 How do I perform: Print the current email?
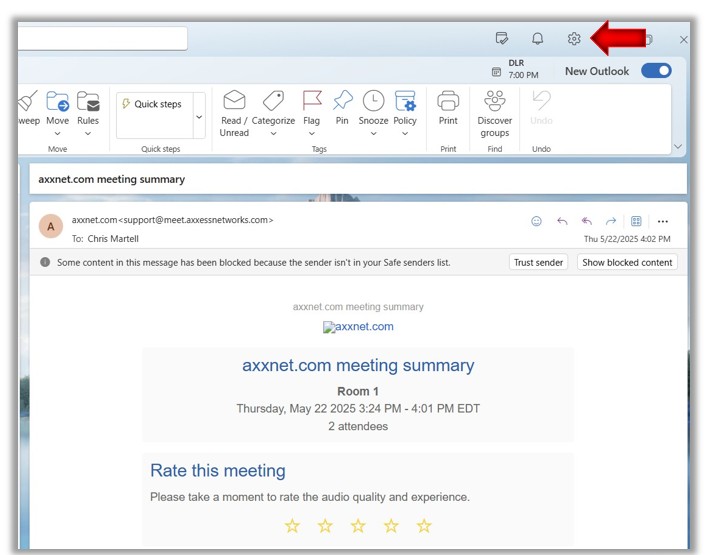tap(448, 108)
